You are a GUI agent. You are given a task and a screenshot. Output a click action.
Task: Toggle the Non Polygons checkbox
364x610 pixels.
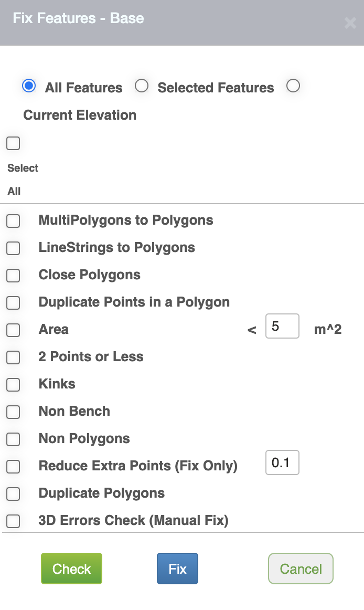(x=13, y=439)
